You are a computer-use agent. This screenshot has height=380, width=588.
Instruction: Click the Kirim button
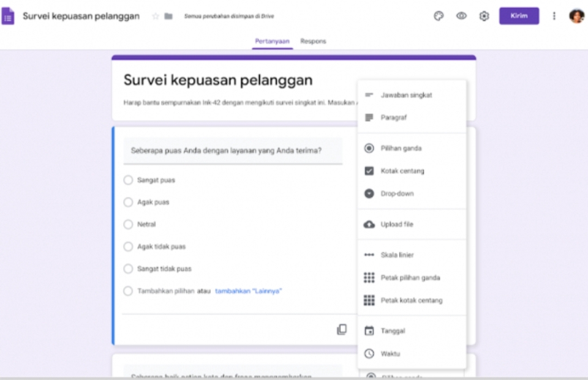tap(519, 16)
